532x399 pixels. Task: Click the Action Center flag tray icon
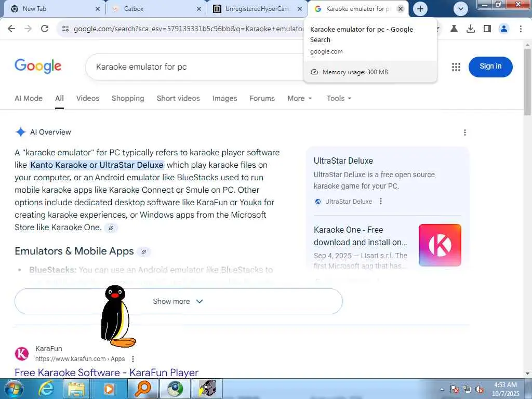click(x=455, y=390)
